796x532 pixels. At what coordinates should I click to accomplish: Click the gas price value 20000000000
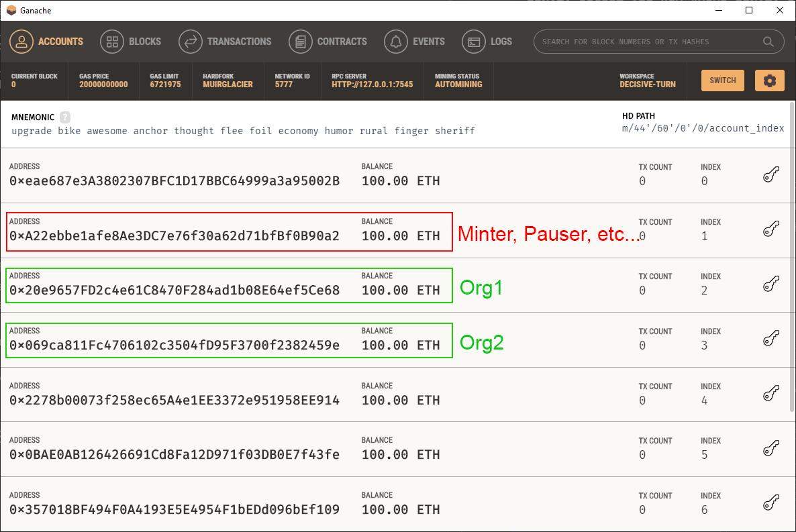[103, 85]
